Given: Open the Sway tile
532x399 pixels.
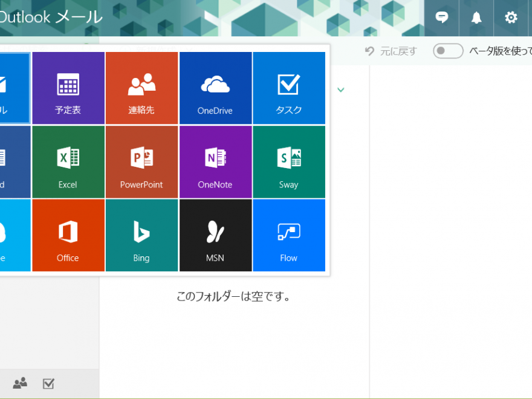Looking at the screenshot, I should coord(289,162).
